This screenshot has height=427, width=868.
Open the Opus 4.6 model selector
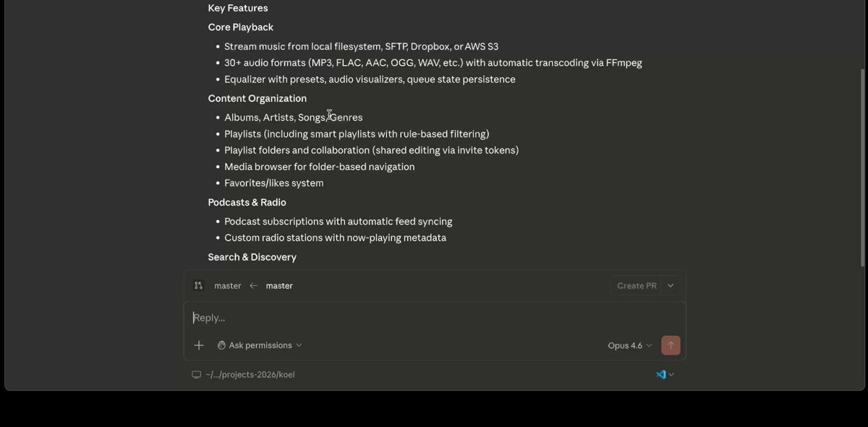[629, 345]
